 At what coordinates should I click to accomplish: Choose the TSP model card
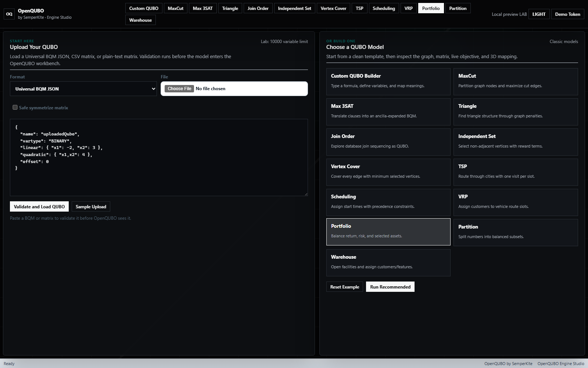tap(516, 172)
